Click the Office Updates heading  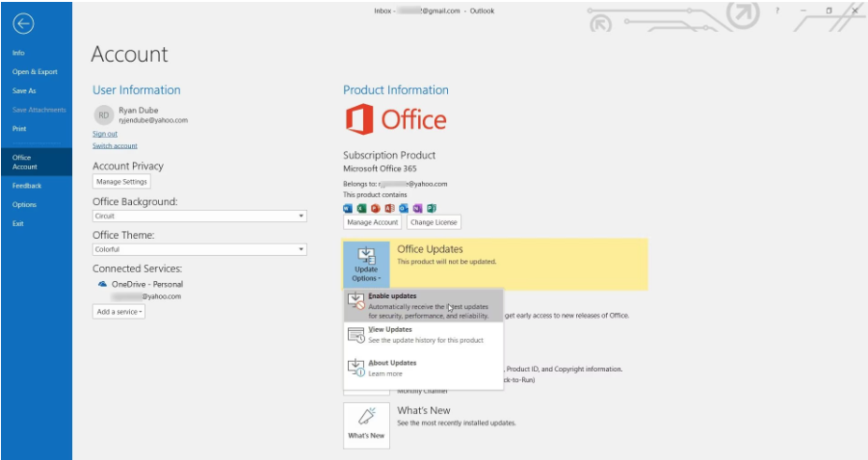point(430,249)
